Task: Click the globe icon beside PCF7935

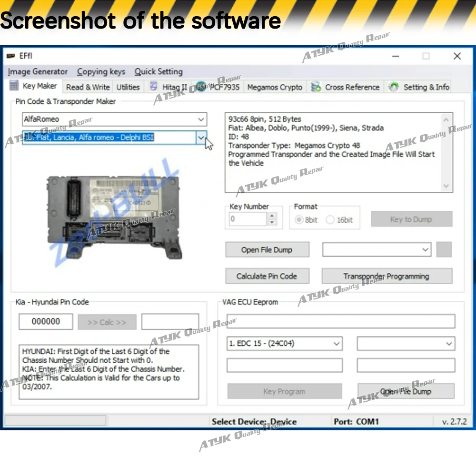Action: [201, 87]
